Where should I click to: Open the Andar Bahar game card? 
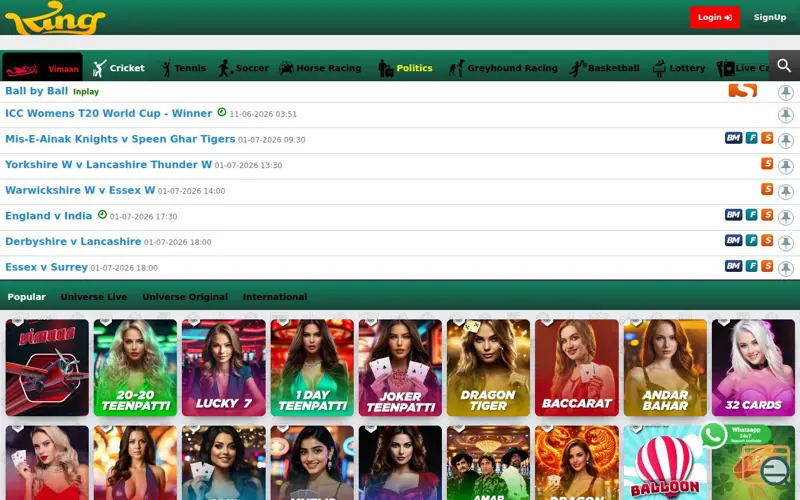coord(665,367)
